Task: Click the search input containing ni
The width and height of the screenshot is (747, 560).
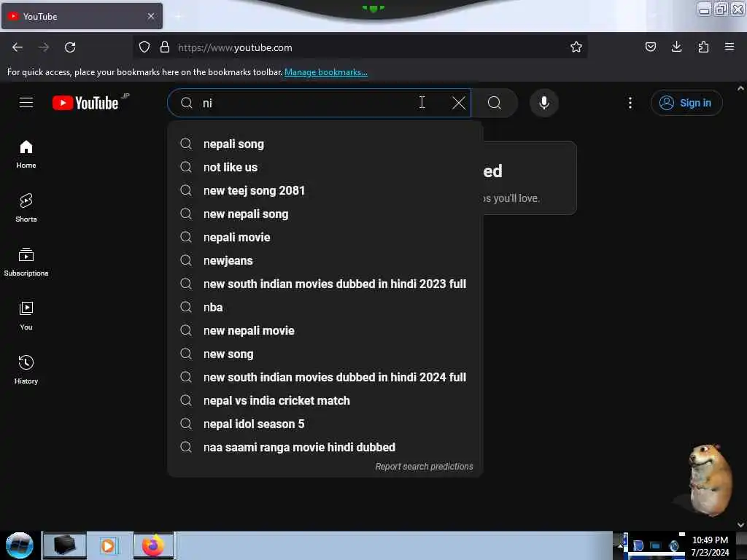Action: click(x=320, y=103)
